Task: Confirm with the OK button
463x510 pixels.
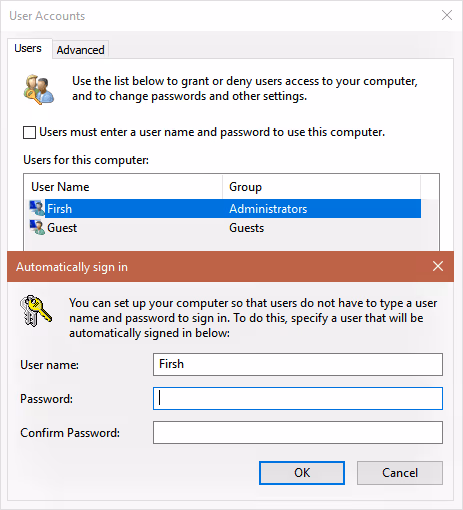Action: point(302,473)
